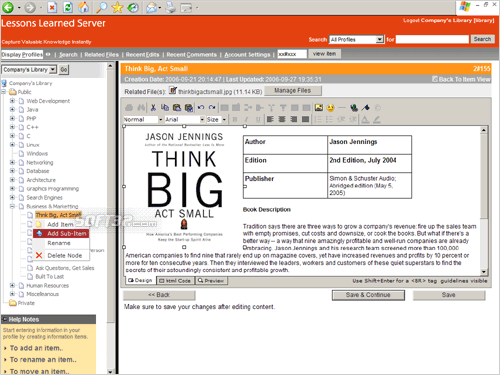Viewport: 500px width, 375px height.
Task: Collapse the Public folder node
Action: pyautogui.click(x=4, y=92)
